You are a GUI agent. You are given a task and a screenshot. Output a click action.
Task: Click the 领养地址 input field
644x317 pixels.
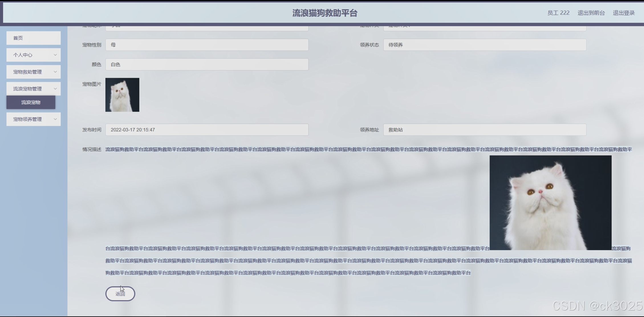pyautogui.click(x=484, y=130)
